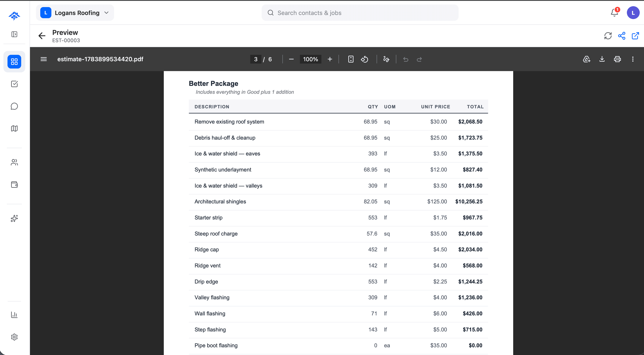Expand the Logans Roofing company dropdown
The image size is (644, 355).
tap(75, 13)
